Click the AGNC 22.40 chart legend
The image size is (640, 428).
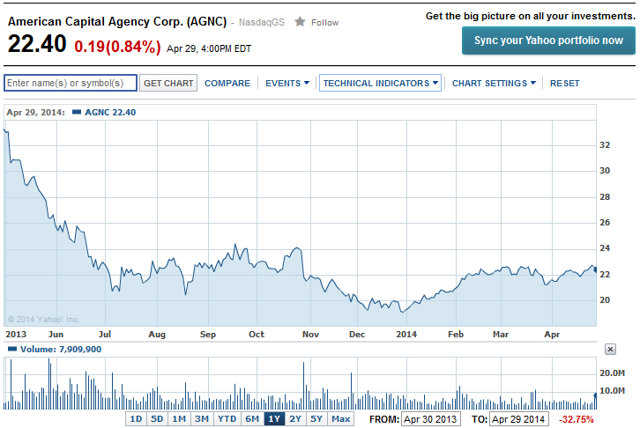[110, 113]
